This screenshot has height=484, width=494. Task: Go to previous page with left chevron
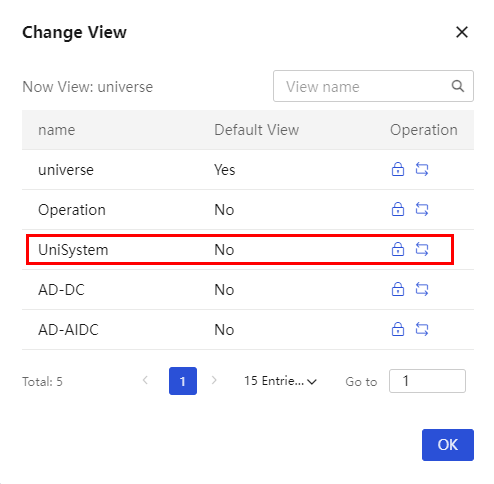[x=145, y=380]
